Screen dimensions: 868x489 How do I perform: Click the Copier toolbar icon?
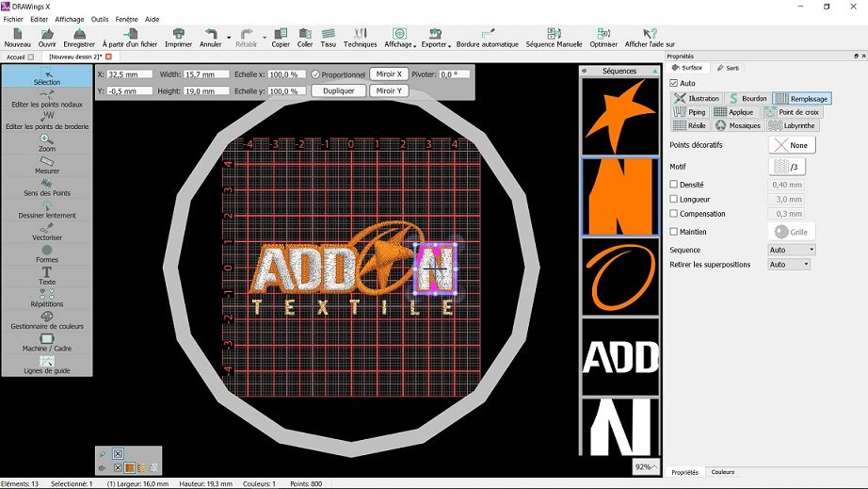point(281,38)
